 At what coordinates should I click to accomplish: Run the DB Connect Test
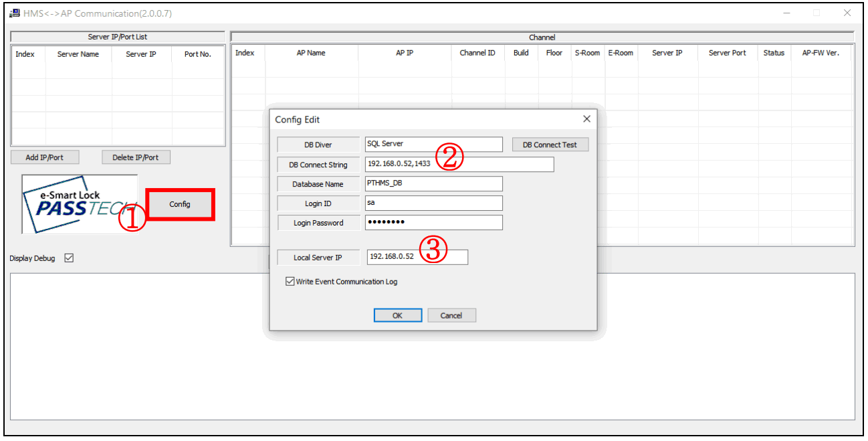pos(550,145)
